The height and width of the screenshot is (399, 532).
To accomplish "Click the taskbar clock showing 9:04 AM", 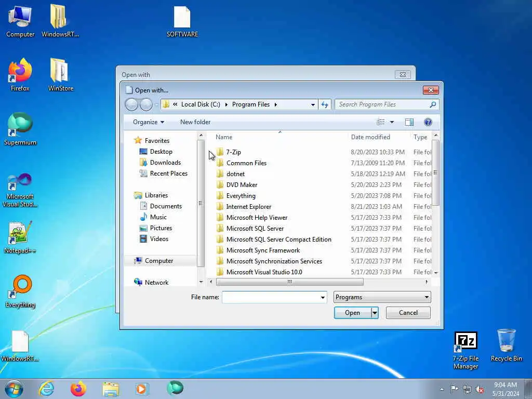I will pos(506,389).
